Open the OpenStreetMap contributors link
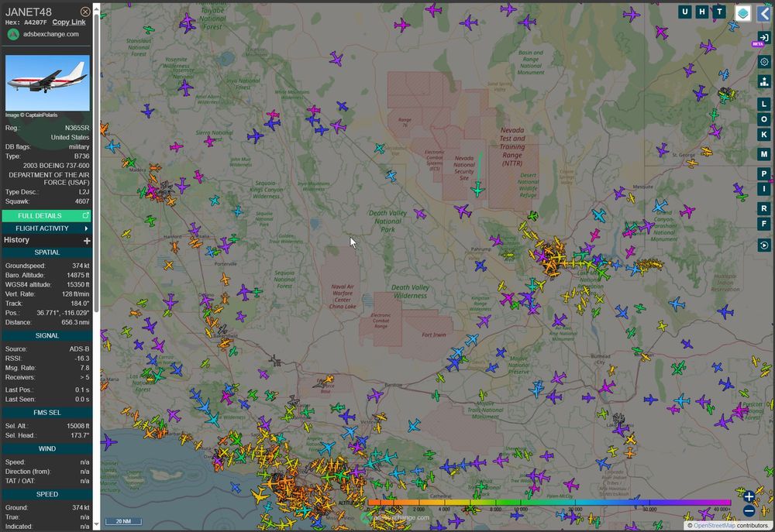 coord(715,526)
